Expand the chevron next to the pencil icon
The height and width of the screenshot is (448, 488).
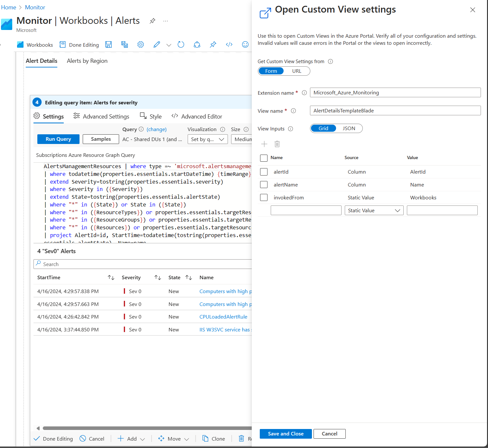(169, 45)
